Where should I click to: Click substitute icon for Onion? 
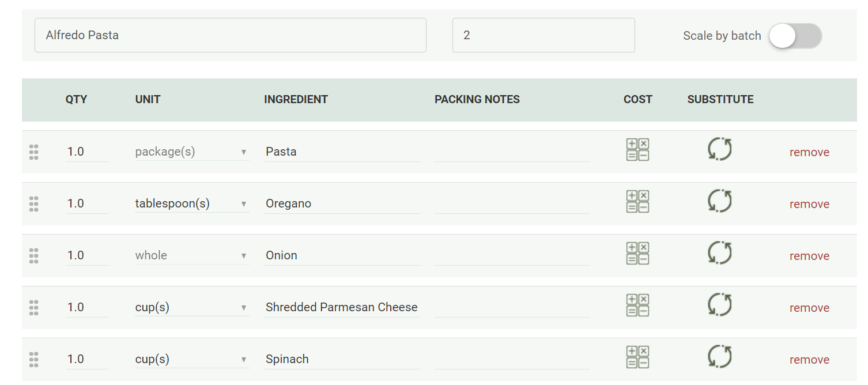click(720, 252)
